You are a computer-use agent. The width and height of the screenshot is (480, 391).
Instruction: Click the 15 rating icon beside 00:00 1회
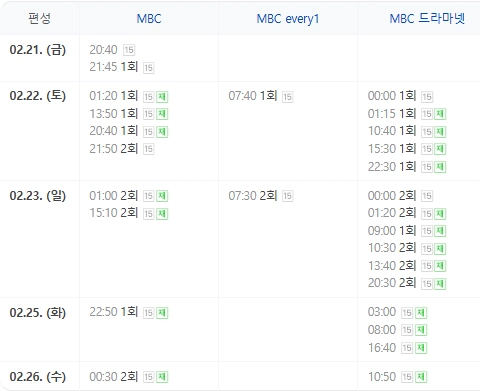click(x=427, y=97)
